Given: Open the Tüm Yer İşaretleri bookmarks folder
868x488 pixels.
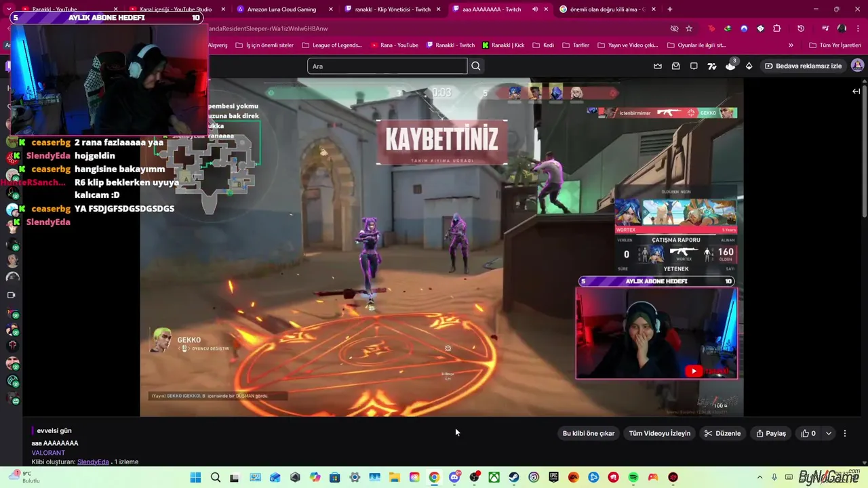Looking at the screenshot, I should [x=835, y=45].
